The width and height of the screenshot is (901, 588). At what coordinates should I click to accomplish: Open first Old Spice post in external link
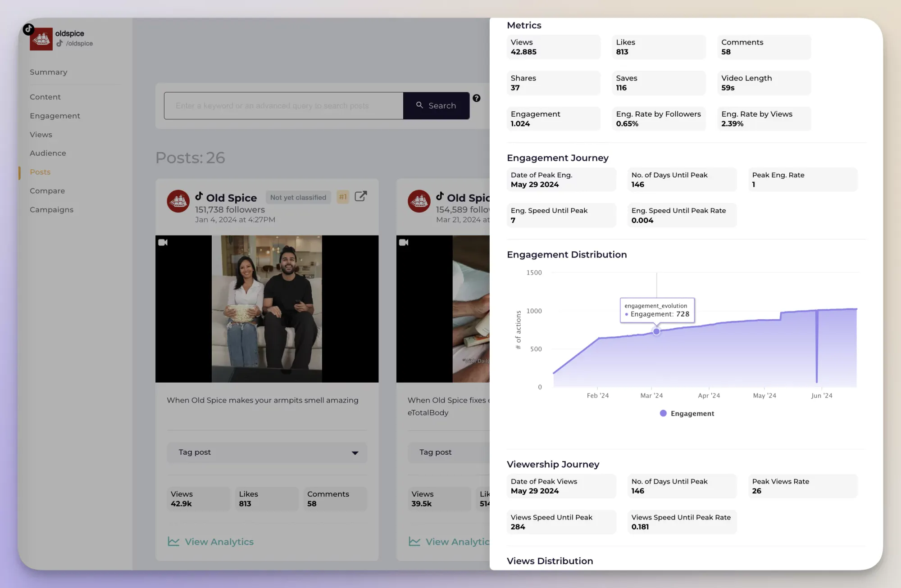pyautogui.click(x=361, y=196)
